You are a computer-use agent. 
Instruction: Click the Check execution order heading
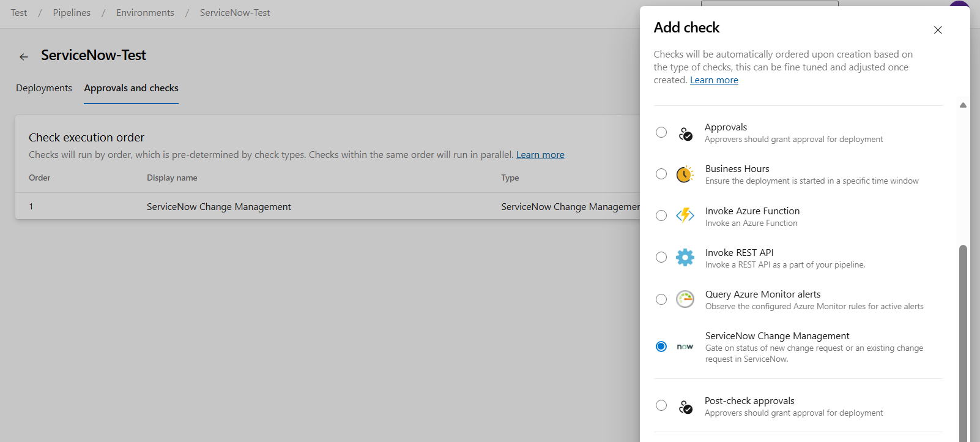(86, 138)
